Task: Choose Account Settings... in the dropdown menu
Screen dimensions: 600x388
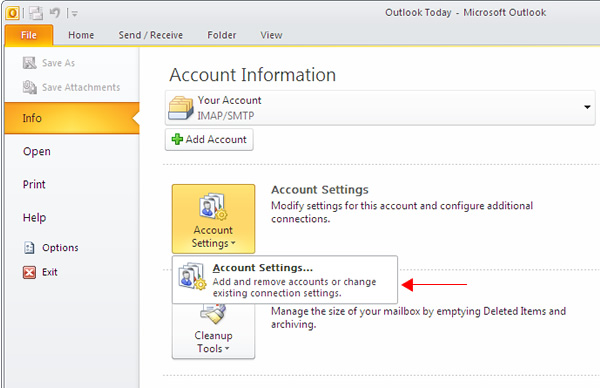Action: pyautogui.click(x=285, y=280)
